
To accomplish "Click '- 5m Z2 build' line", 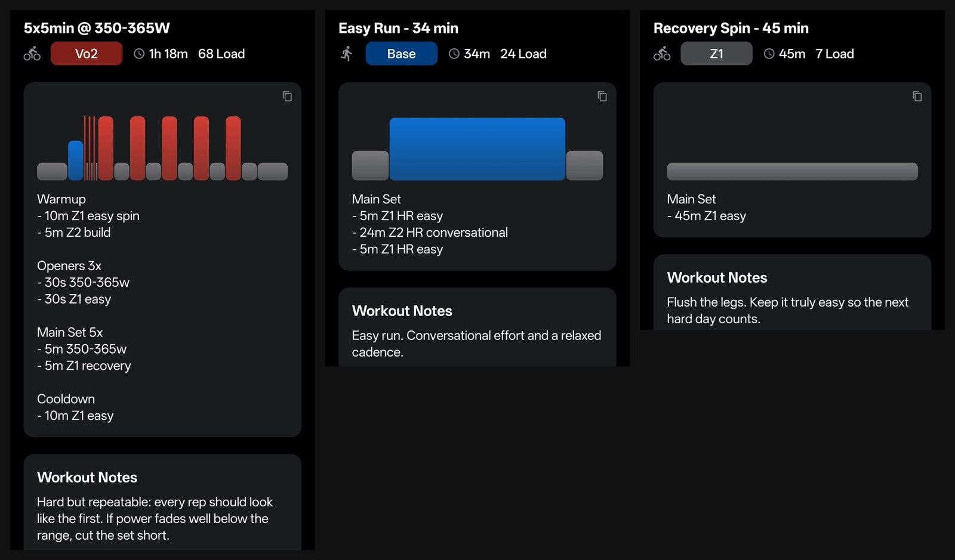I will (x=74, y=233).
